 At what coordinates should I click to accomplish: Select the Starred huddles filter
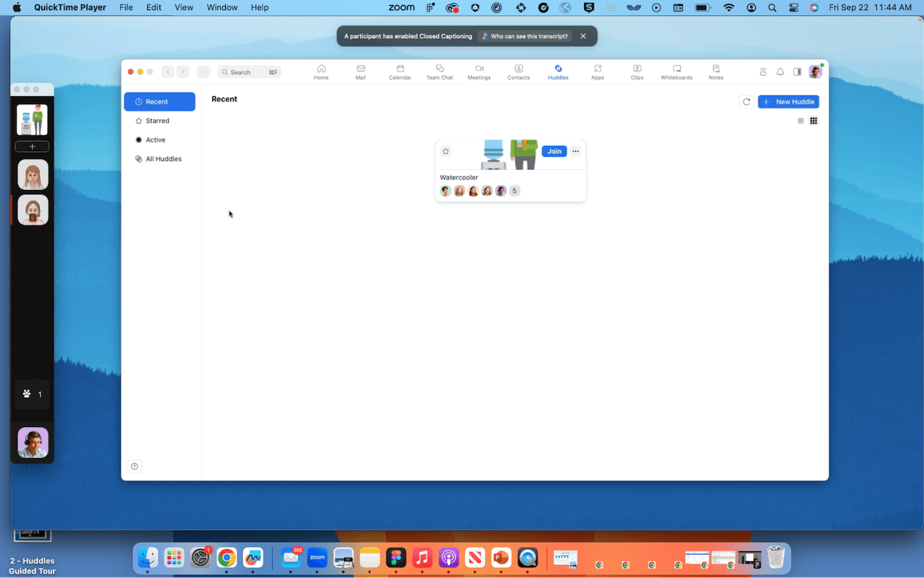click(x=156, y=121)
